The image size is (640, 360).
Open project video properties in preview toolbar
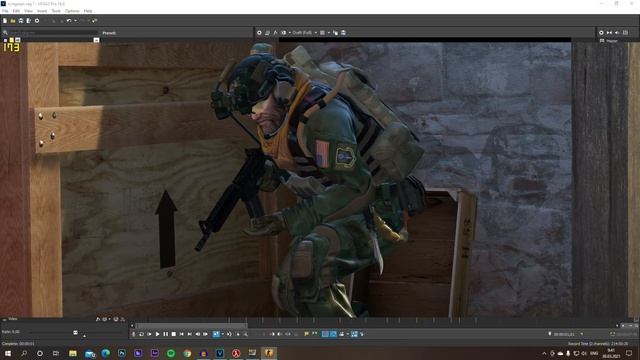[259, 33]
